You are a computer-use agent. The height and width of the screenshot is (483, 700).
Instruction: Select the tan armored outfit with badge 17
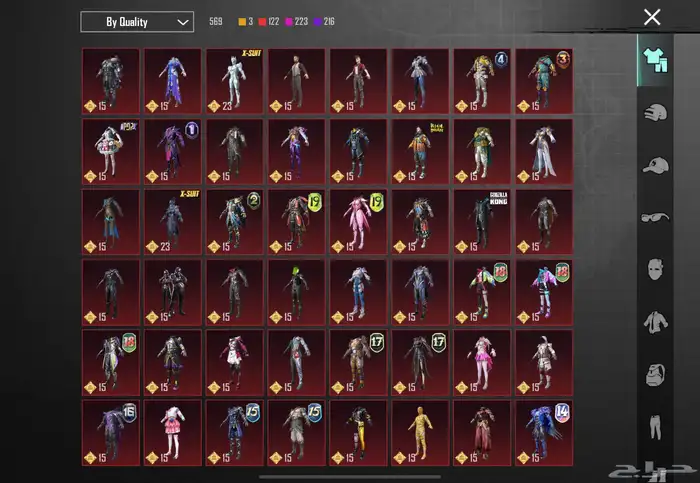coord(358,362)
